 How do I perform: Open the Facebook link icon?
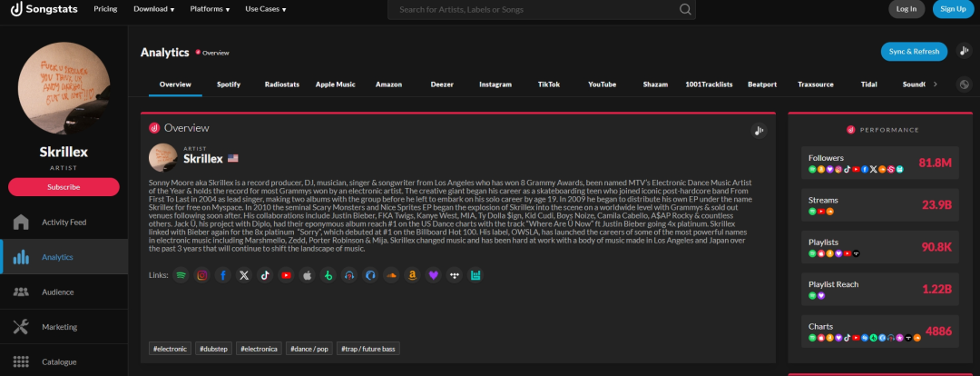[223, 274]
